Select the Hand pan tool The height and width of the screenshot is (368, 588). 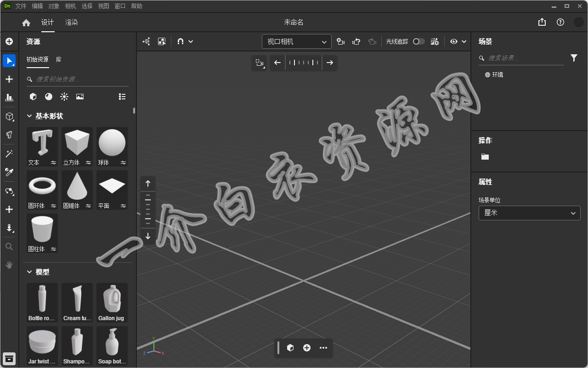[9, 265]
